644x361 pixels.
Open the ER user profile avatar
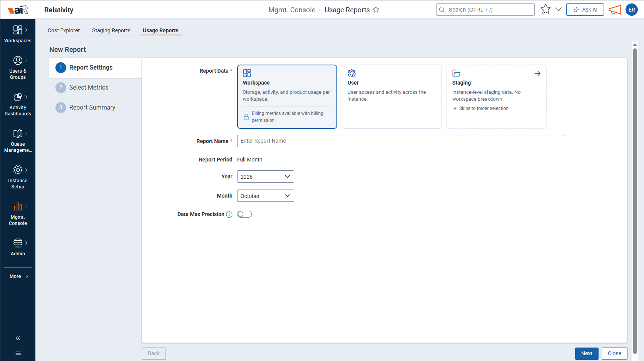click(x=632, y=10)
